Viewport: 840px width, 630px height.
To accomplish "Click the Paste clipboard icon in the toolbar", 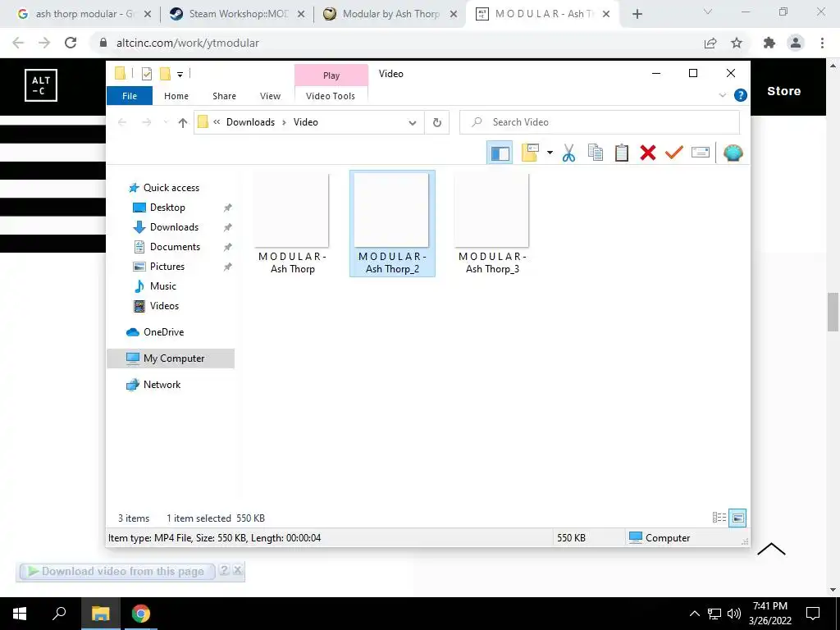I will (622, 153).
